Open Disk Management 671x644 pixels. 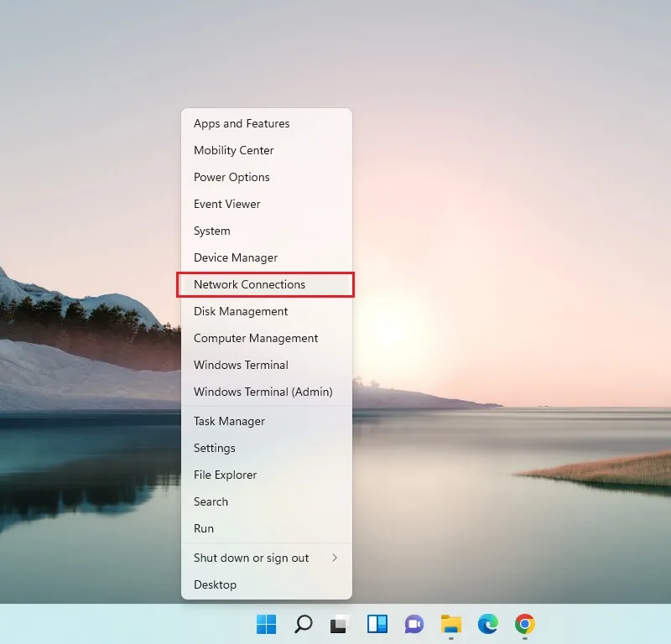click(x=267, y=311)
